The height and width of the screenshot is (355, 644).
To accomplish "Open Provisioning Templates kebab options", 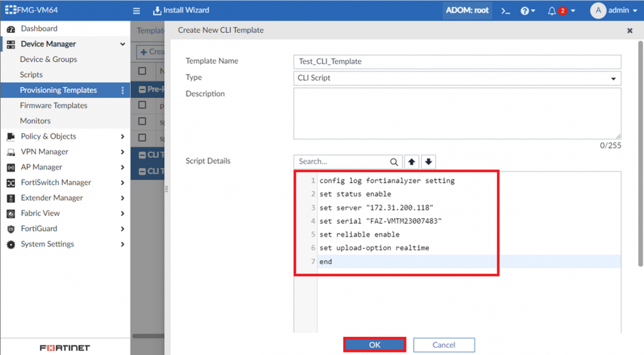I will 123,90.
